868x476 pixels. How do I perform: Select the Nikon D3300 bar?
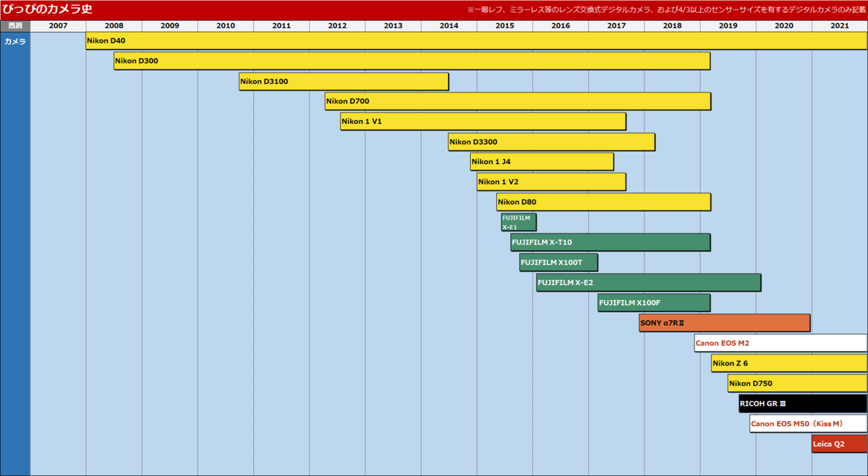tap(552, 142)
